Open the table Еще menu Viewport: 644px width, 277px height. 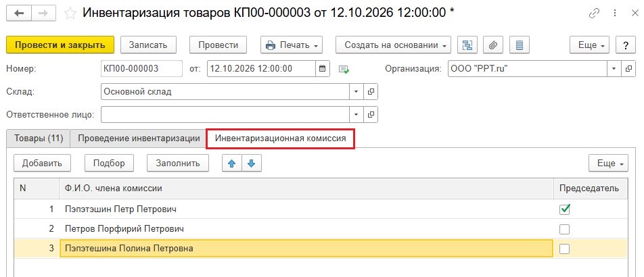pyautogui.click(x=608, y=163)
